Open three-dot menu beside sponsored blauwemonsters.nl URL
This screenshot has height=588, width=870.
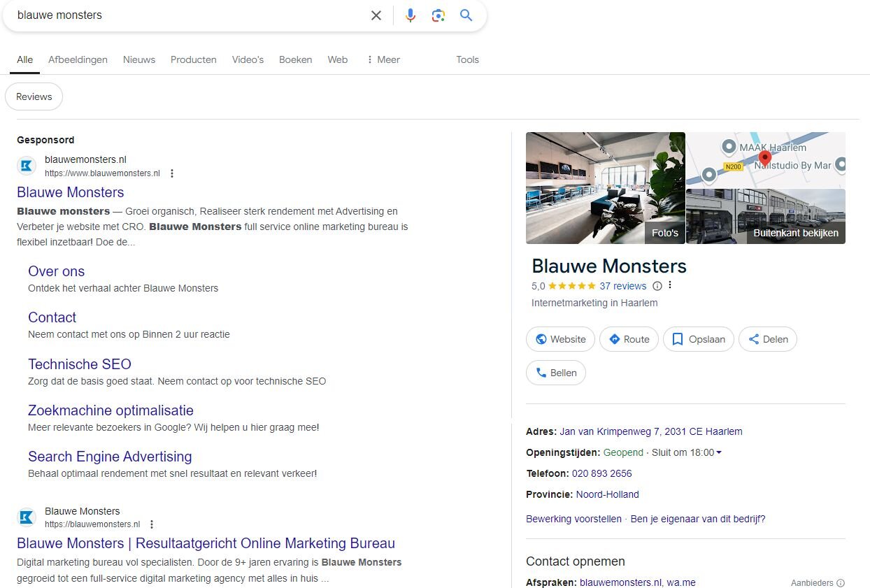(x=172, y=173)
